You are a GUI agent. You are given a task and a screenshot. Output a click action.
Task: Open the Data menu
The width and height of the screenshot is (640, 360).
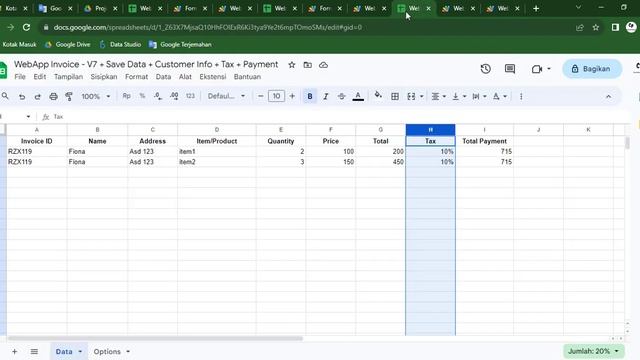coord(163,77)
